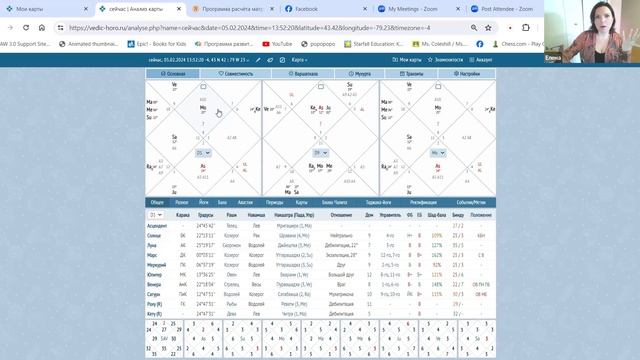Select the Таджика йоги sub-tab
The image size is (640, 360).
pyautogui.click(x=378, y=202)
